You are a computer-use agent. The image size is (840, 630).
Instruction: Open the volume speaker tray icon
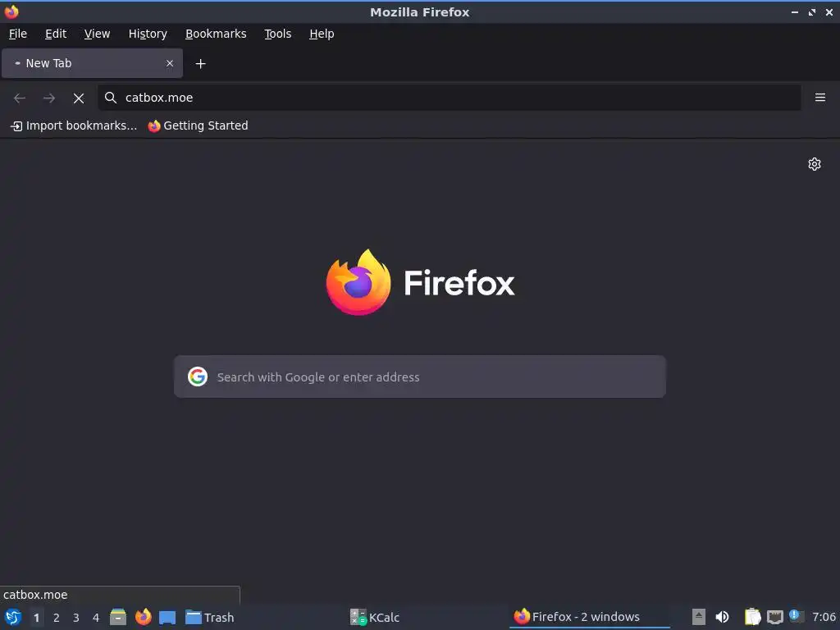click(722, 617)
